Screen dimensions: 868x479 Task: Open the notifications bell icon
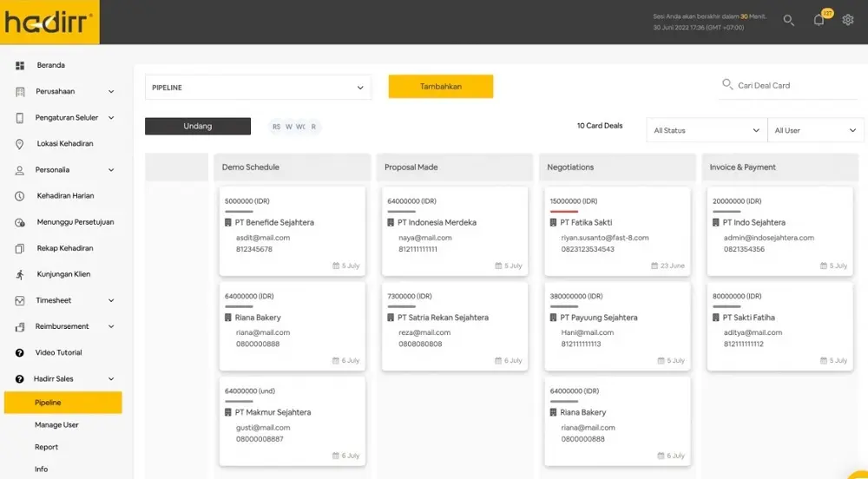[819, 21]
